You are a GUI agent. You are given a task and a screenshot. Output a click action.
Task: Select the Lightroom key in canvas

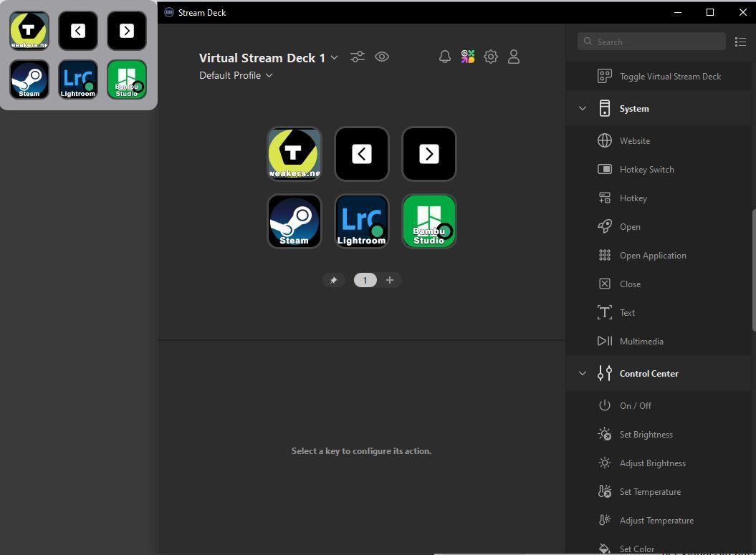pyautogui.click(x=362, y=221)
